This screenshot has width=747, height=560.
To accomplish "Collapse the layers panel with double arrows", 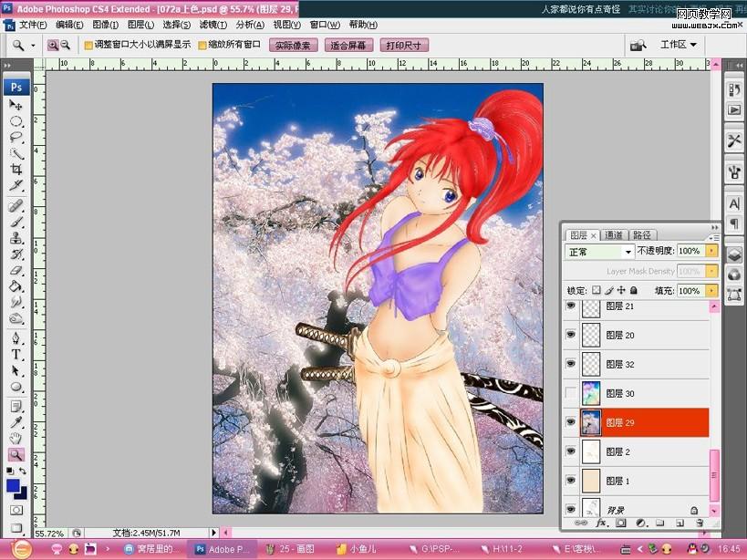I will tap(714, 227).
